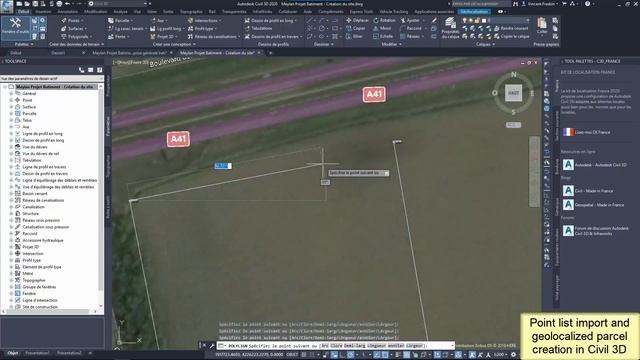Click Rendre courant layer button
640x360 pixels.
tap(511, 29)
